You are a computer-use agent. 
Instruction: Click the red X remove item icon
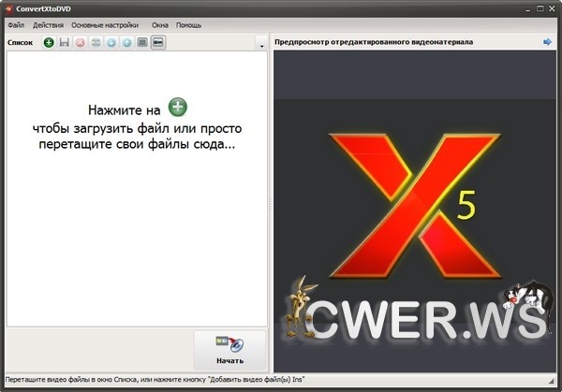pos(80,43)
